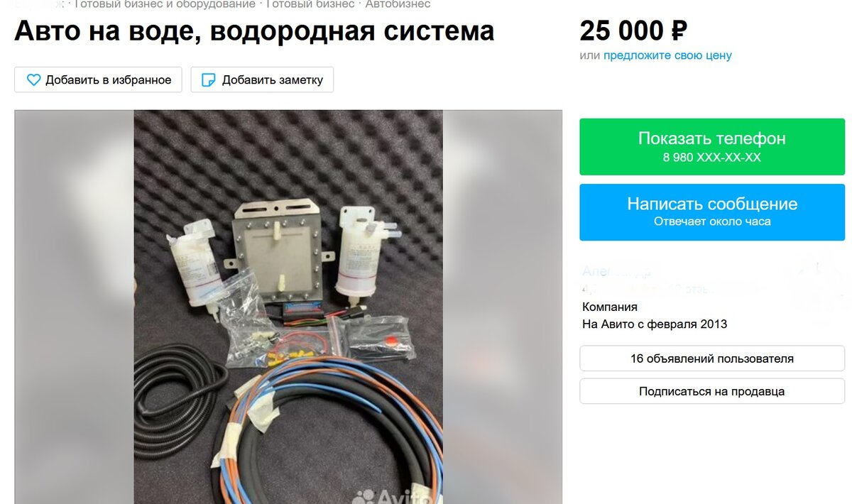Enlarge the main hydrogen kit product photo
This screenshot has height=504, width=852.
pyautogui.click(x=288, y=307)
